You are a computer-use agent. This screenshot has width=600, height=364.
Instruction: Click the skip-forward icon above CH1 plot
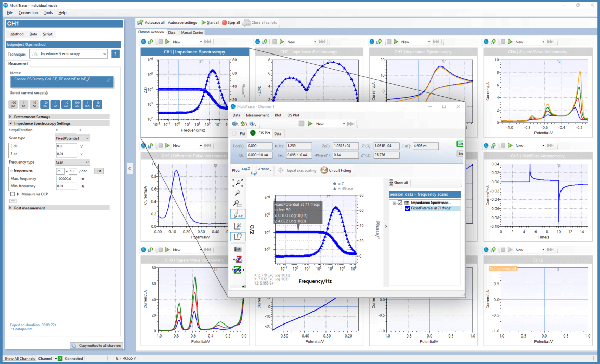207,42
